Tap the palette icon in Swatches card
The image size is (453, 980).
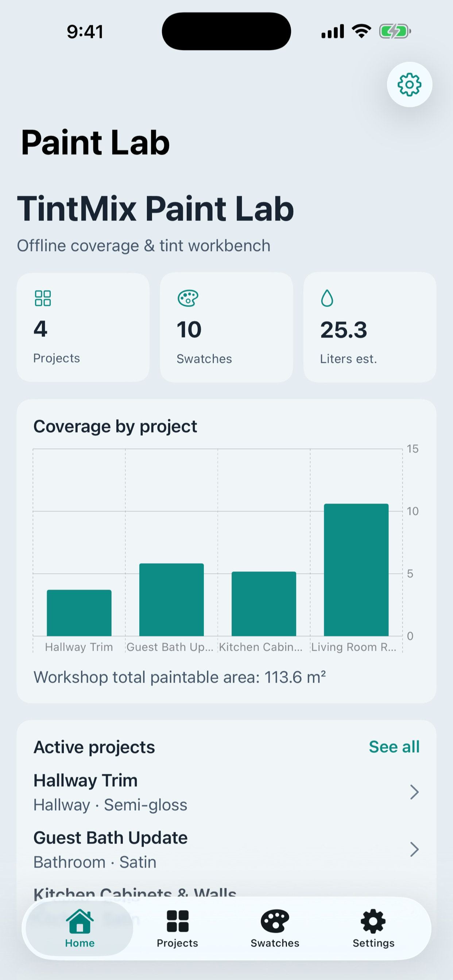coord(188,298)
